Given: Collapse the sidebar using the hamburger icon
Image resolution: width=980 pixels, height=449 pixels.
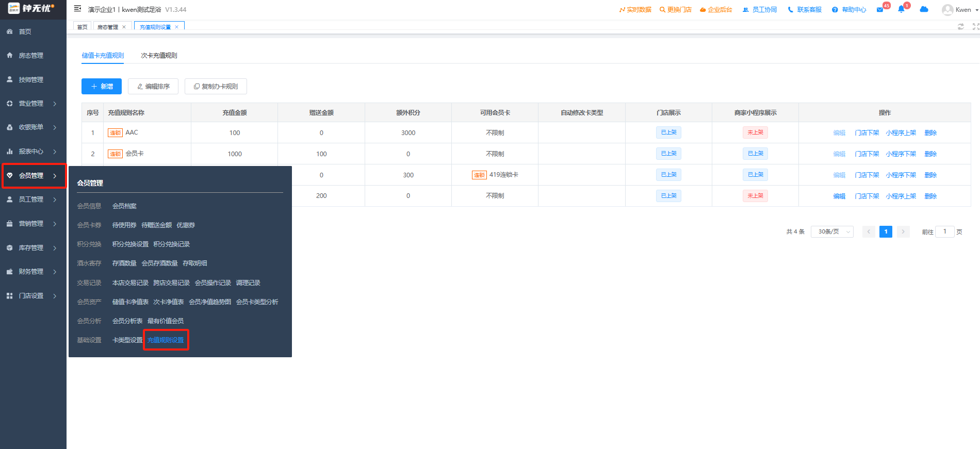Looking at the screenshot, I should (x=77, y=9).
